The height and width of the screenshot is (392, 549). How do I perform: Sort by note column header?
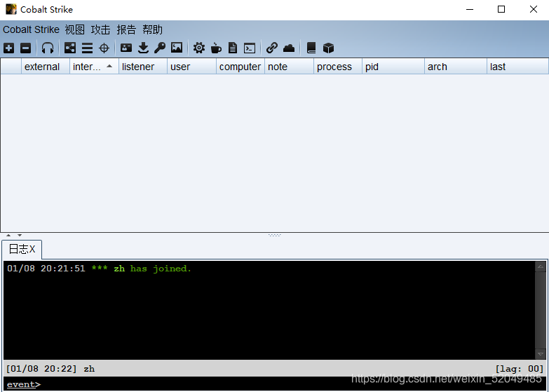[289, 67]
